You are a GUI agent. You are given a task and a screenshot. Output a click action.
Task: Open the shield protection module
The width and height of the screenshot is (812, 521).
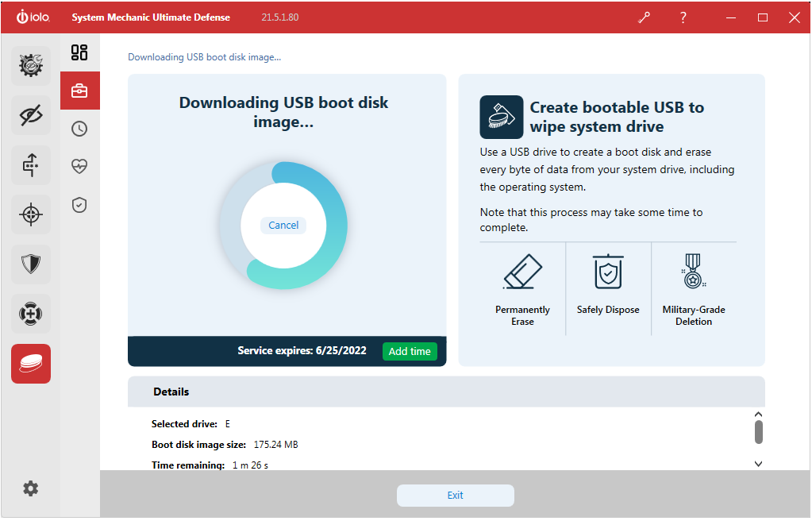(31, 264)
